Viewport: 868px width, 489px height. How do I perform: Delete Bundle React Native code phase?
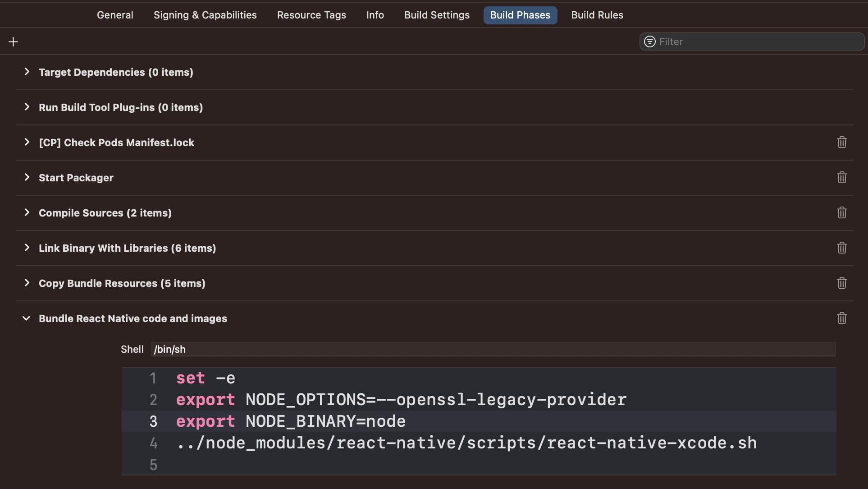pos(841,318)
